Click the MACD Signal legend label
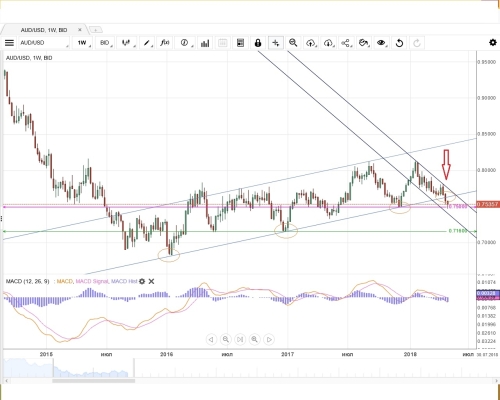The image size is (500, 400). (x=92, y=281)
